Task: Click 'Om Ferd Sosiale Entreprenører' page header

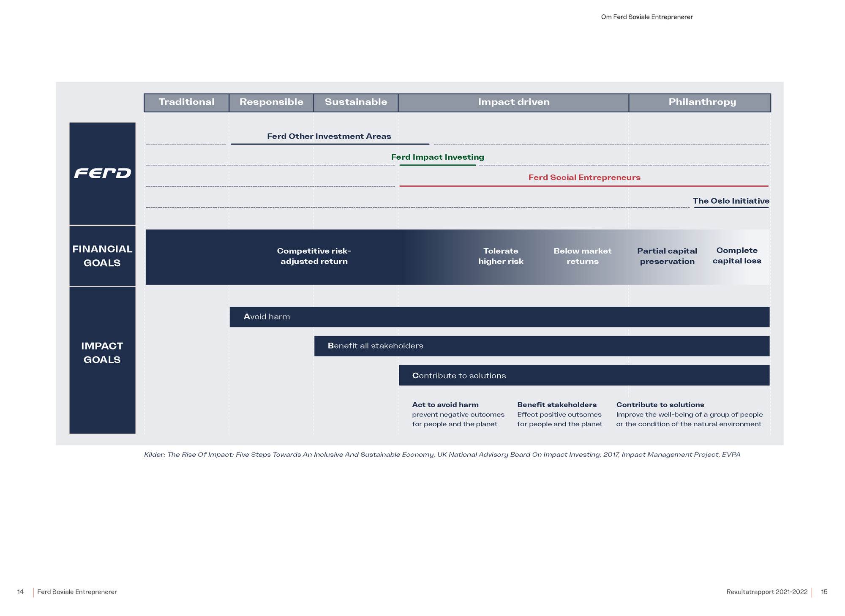Action: click(x=647, y=17)
